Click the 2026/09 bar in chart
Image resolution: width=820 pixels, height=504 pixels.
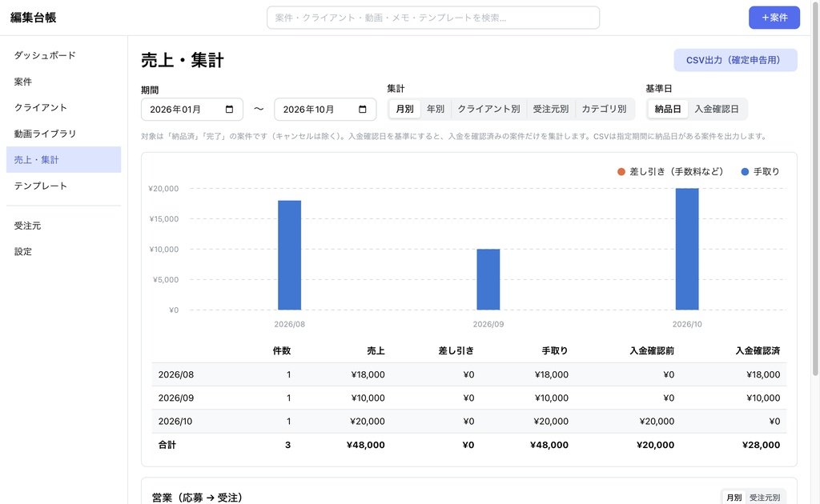[x=488, y=279]
